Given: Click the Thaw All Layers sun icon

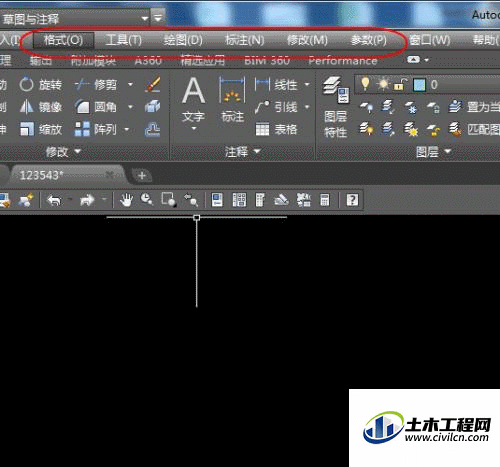Looking at the screenshot, I should (411, 129).
